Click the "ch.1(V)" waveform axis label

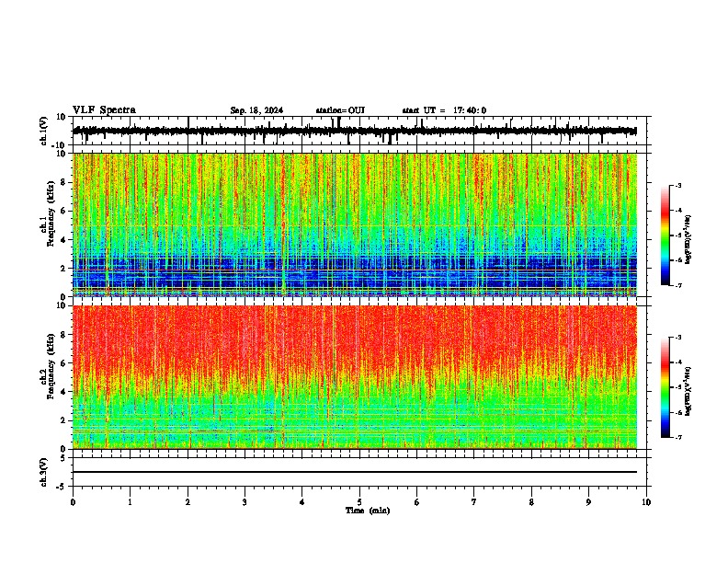(x=44, y=131)
